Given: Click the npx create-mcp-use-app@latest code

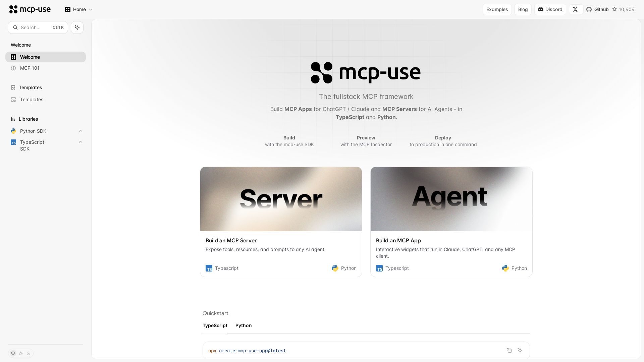Looking at the screenshot, I should [247, 351].
